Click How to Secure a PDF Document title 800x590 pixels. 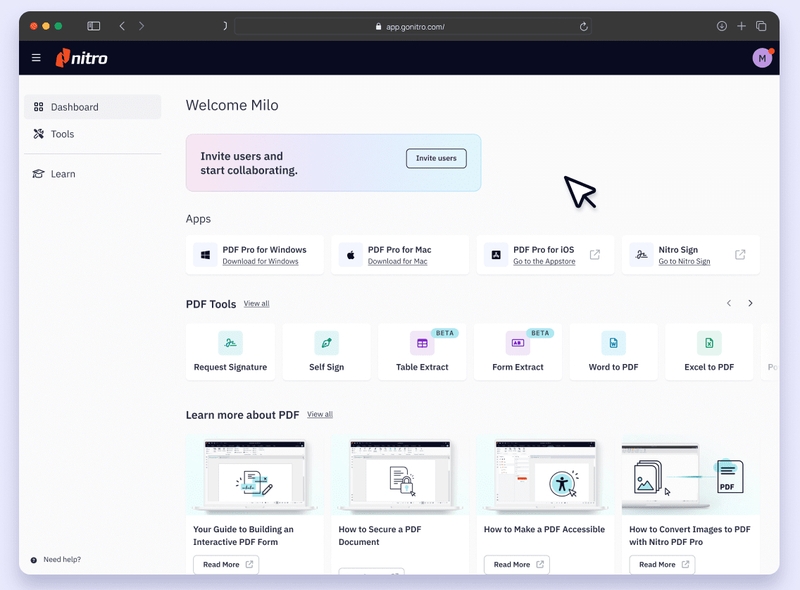(380, 535)
